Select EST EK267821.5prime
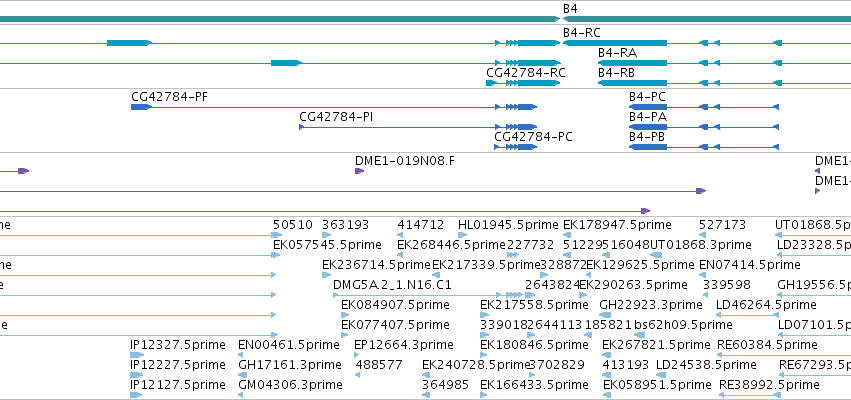This screenshot has width=851, height=400. [x=656, y=345]
